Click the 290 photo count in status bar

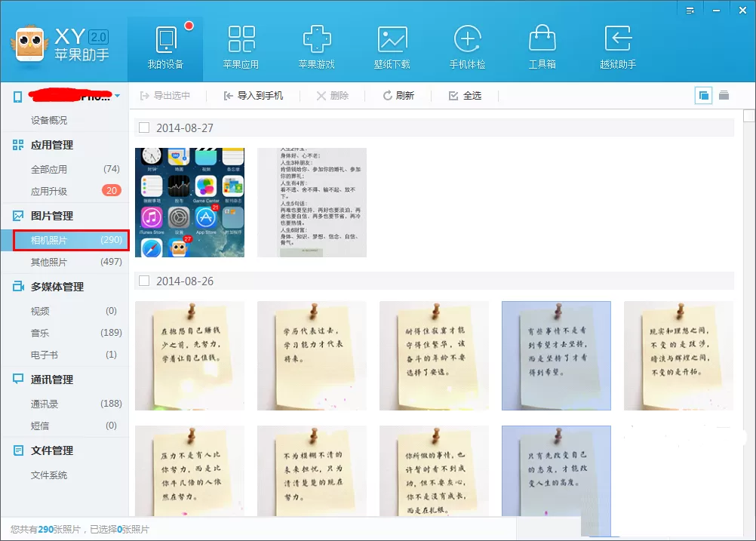tap(45, 530)
